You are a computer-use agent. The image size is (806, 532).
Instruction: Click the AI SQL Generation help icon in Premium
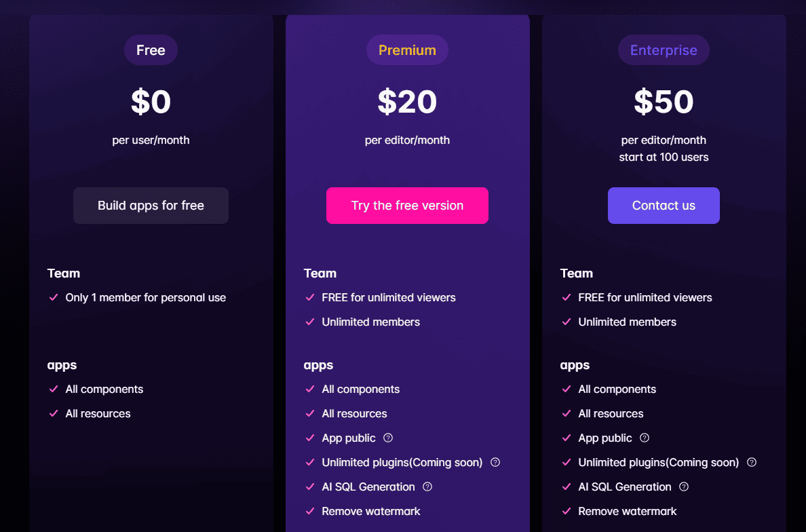(427, 487)
